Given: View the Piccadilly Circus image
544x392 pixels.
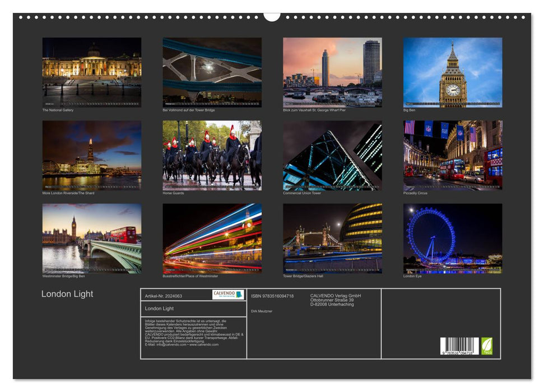Looking at the screenshot, I should [451, 155].
